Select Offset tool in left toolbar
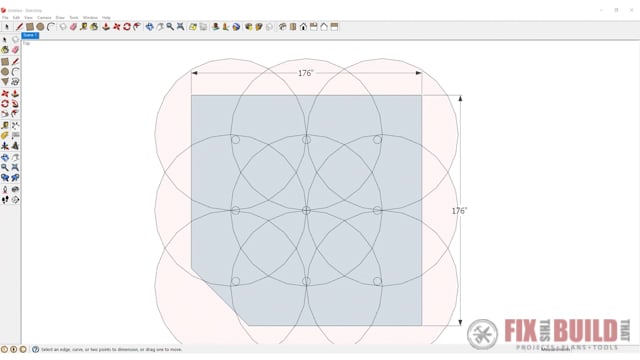The image size is (640, 360). (15, 113)
